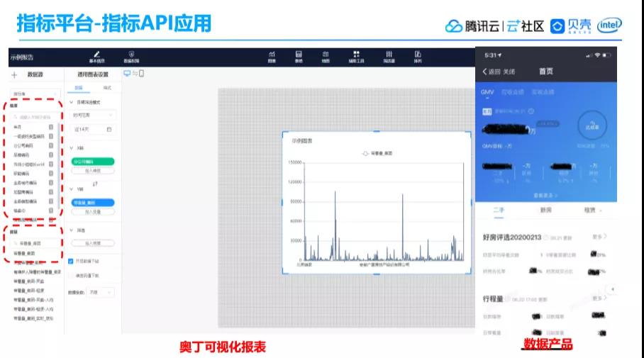The image size is (644, 358).
Task: Open the 不限 row-limit dropdown
Action: (x=100, y=292)
